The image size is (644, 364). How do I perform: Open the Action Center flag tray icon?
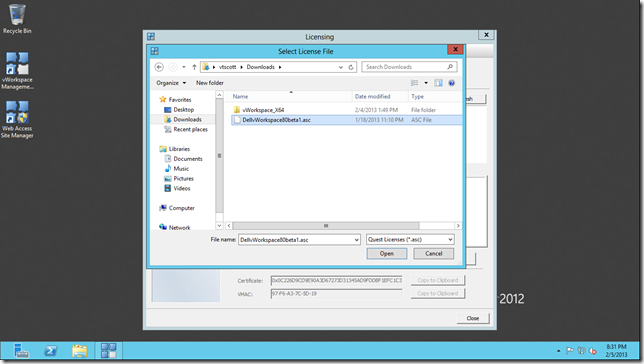(570, 351)
